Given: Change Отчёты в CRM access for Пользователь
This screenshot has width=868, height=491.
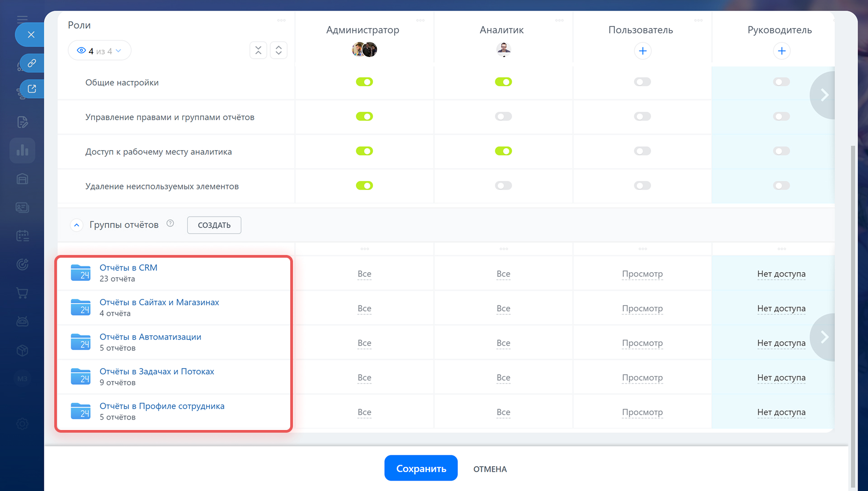Looking at the screenshot, I should (642, 274).
